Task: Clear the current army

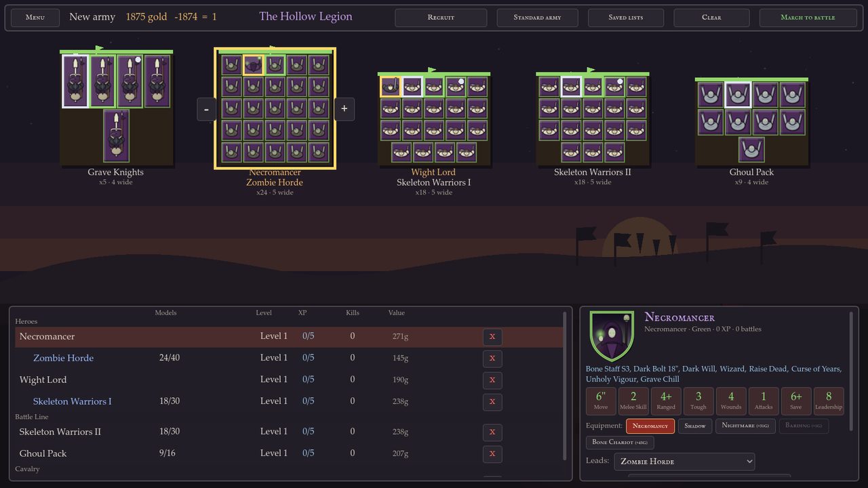Action: (x=711, y=18)
